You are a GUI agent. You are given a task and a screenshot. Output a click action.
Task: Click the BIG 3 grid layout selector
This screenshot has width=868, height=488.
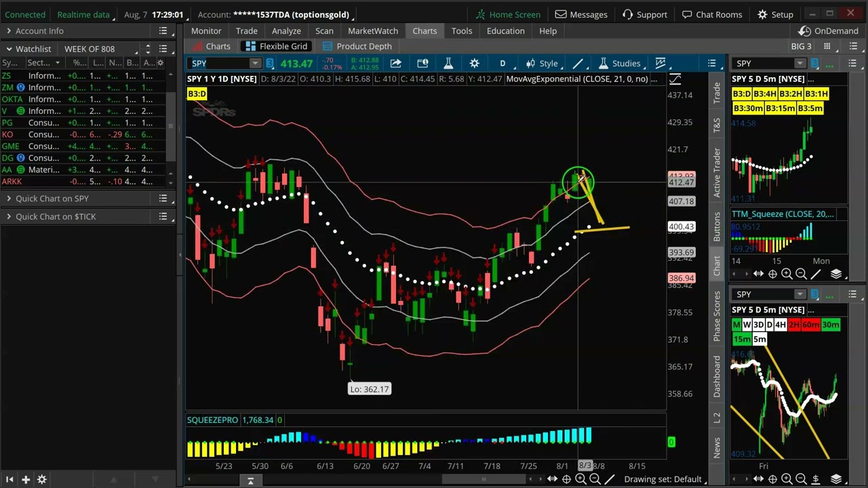(801, 46)
